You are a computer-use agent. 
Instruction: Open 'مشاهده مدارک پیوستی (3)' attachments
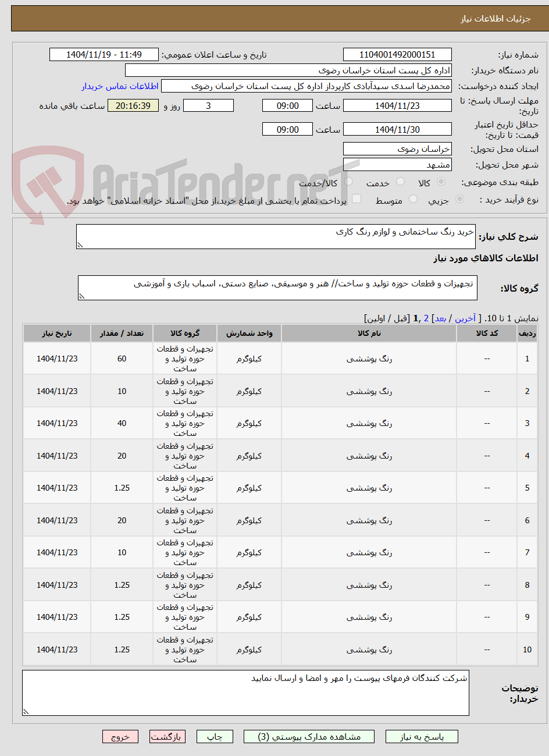click(309, 737)
